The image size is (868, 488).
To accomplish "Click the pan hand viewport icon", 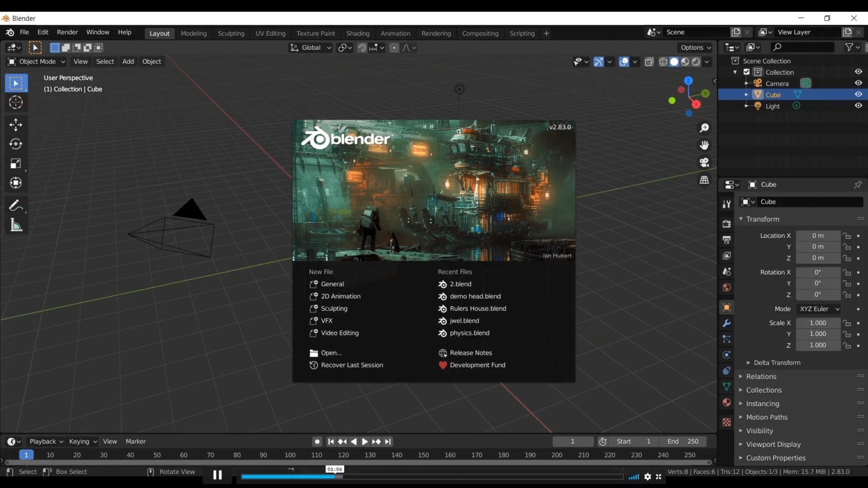I will (704, 145).
